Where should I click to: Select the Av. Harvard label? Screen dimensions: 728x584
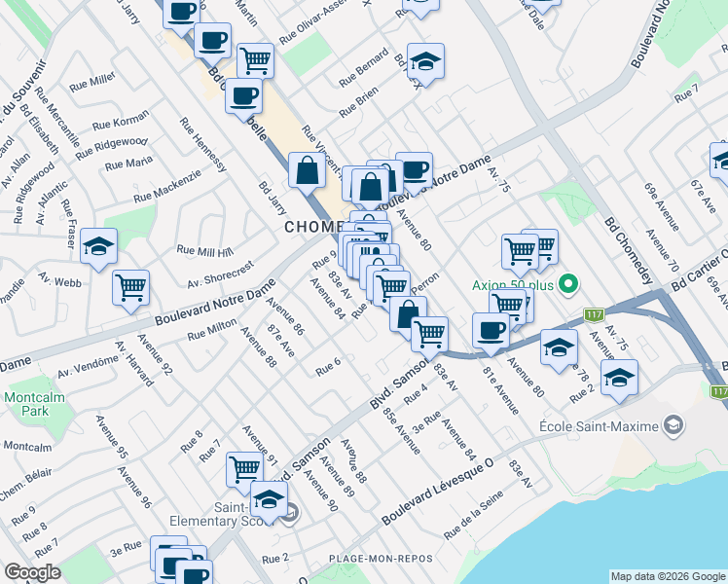[x=133, y=364]
